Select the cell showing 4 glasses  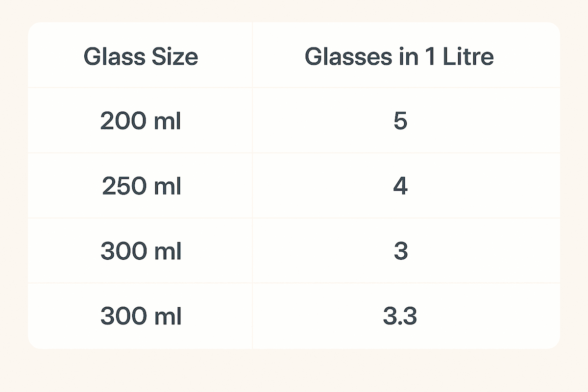(x=400, y=187)
